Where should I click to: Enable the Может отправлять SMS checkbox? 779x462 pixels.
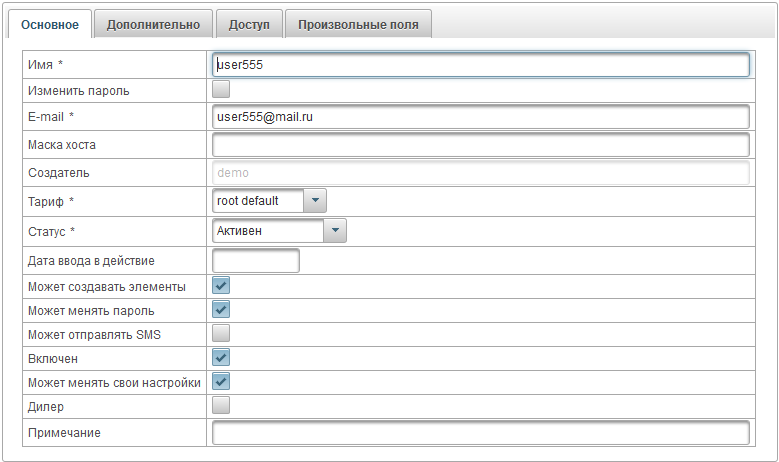(221, 333)
